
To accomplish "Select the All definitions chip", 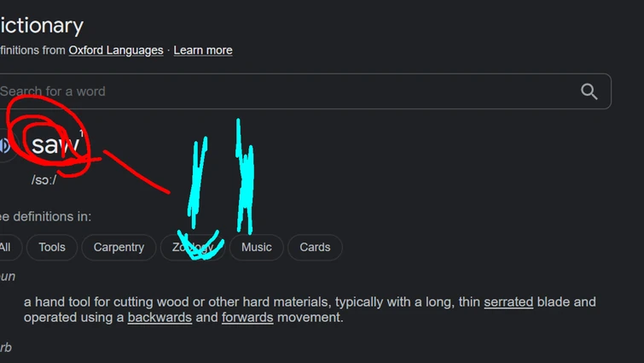I will click(x=5, y=247).
